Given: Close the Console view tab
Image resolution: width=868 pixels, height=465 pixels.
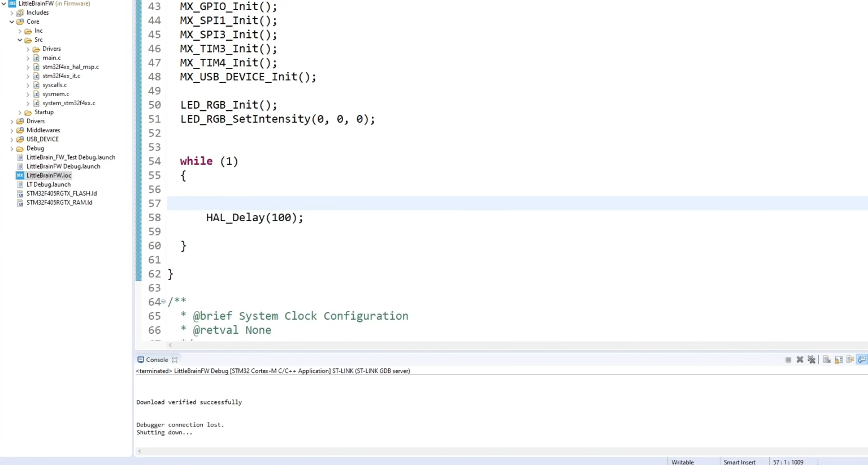Looking at the screenshot, I should [x=175, y=360].
